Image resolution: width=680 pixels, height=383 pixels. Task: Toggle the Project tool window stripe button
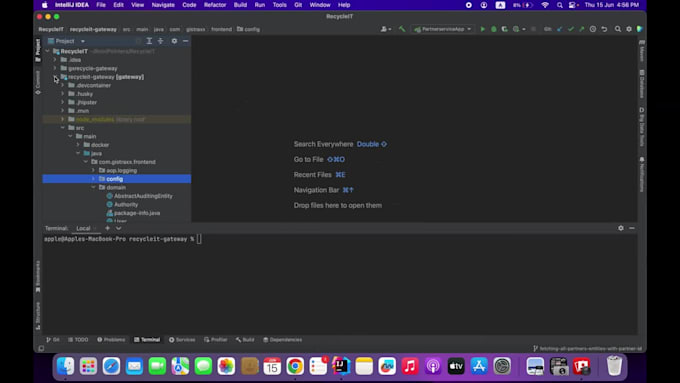38,50
